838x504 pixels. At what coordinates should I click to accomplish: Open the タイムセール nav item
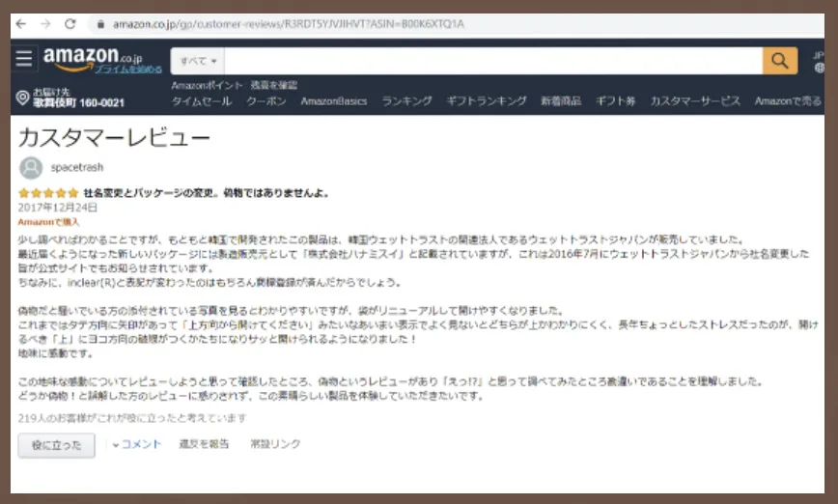coord(202,101)
